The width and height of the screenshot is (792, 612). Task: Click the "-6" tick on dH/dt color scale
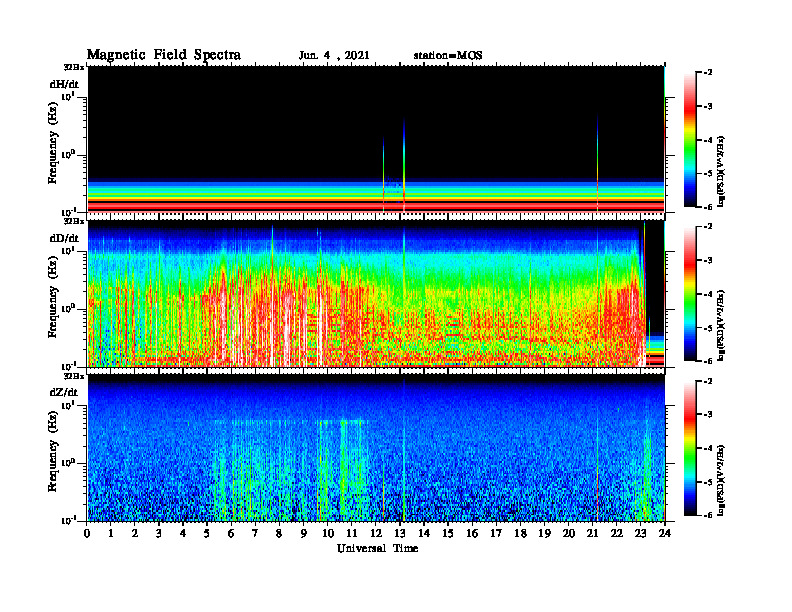tap(707, 207)
